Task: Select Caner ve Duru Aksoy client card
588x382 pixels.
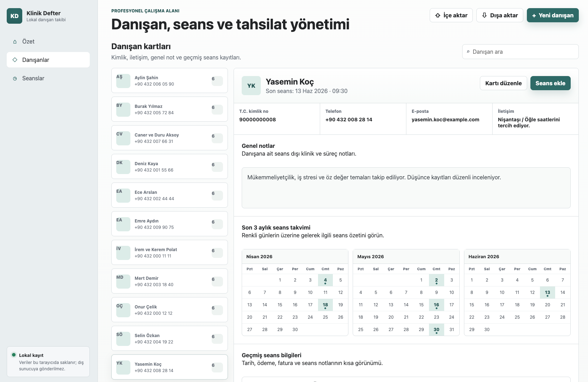Action: [170, 138]
